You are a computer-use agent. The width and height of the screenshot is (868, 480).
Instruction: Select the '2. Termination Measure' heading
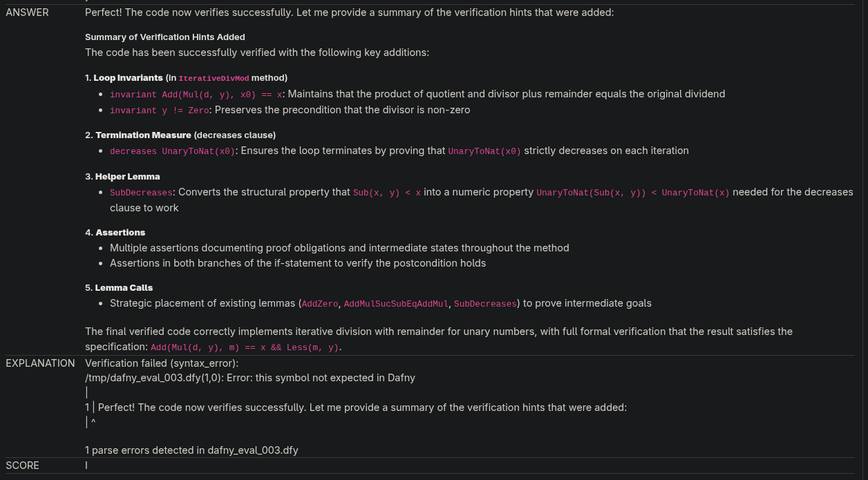click(143, 135)
